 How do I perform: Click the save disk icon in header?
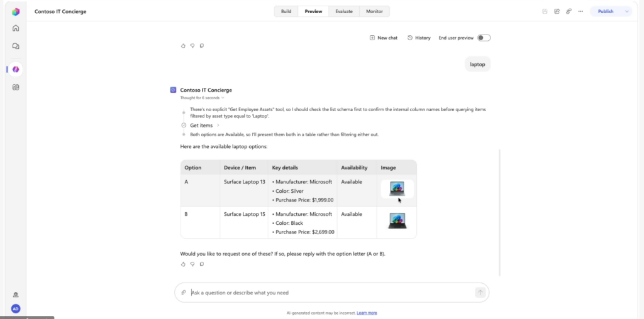545,11
